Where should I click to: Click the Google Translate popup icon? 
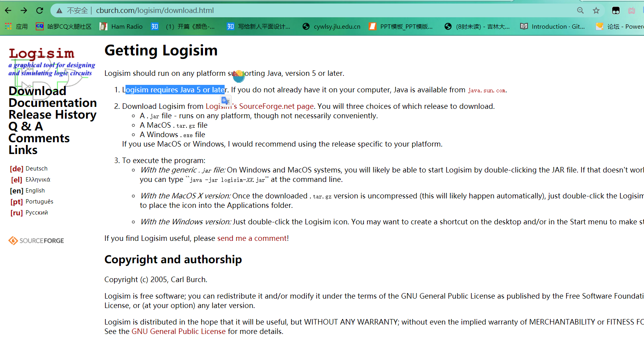[x=226, y=101]
